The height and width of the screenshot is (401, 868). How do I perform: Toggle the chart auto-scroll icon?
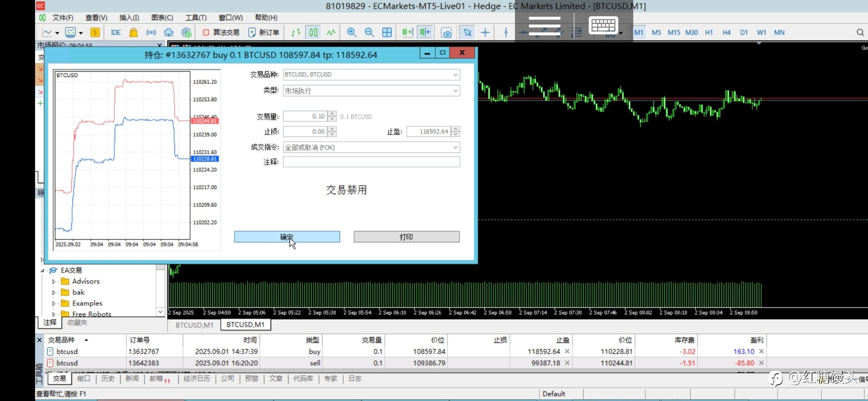pos(407,32)
